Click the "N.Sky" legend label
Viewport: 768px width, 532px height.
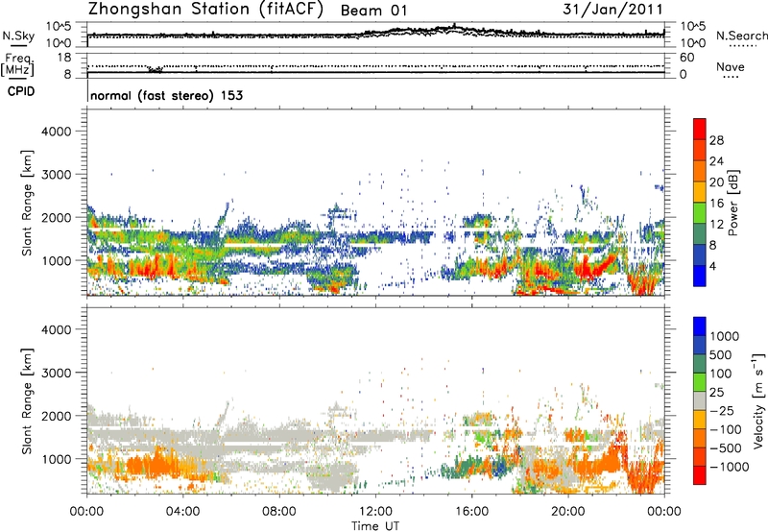(18, 36)
